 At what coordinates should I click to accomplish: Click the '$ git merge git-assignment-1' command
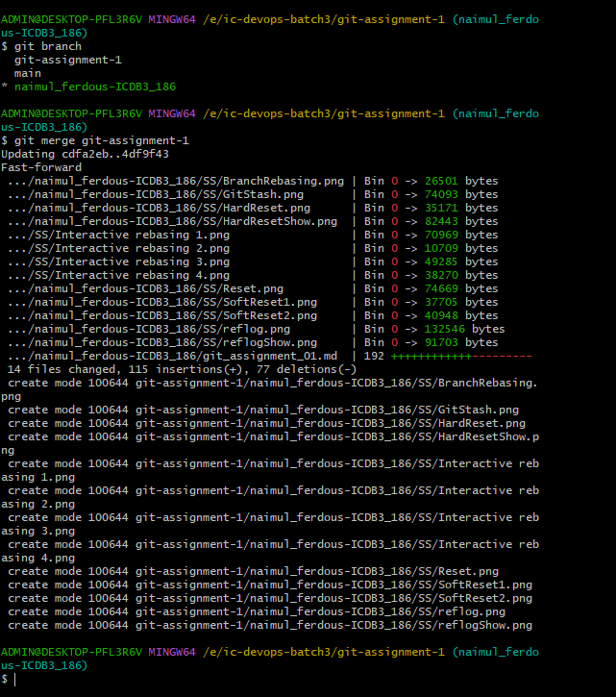95,141
